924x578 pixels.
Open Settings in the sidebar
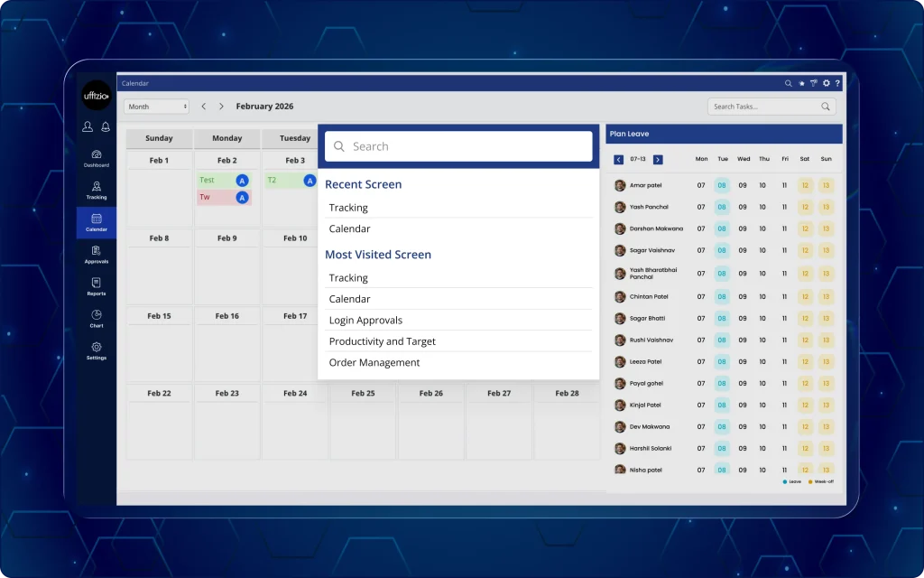[96, 351]
